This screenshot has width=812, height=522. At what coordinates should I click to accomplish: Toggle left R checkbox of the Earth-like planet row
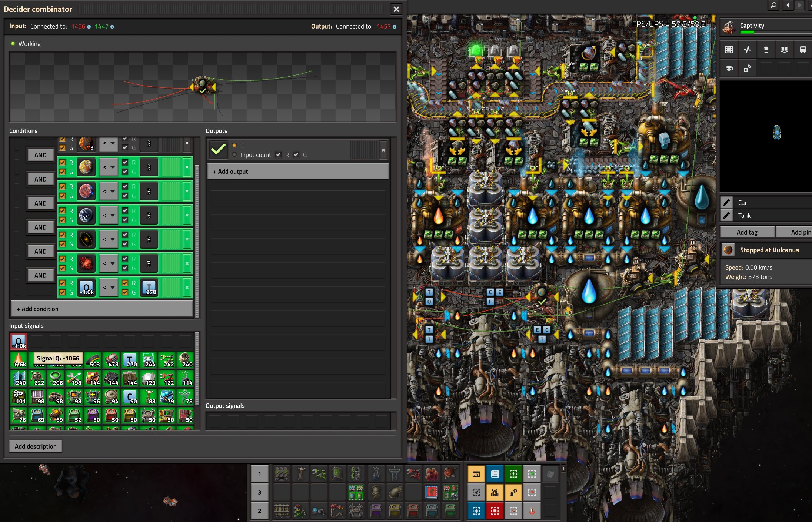pos(62,211)
